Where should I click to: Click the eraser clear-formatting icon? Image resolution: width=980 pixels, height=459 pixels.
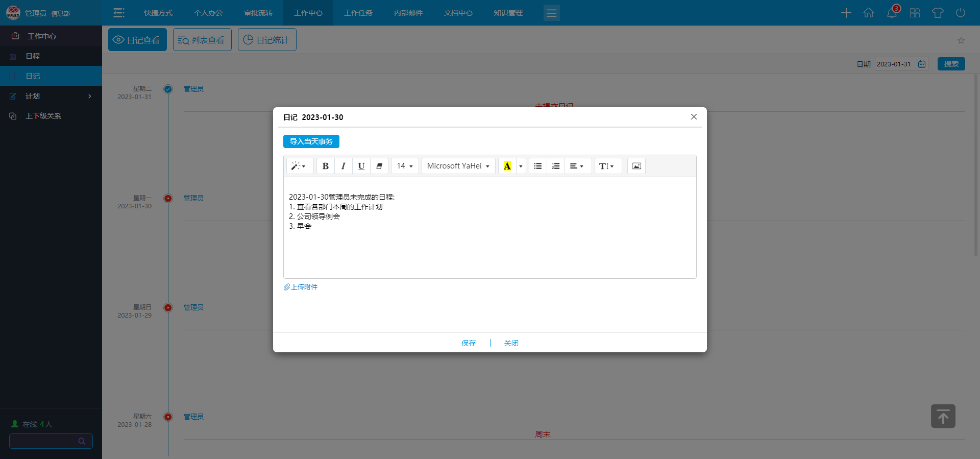379,166
